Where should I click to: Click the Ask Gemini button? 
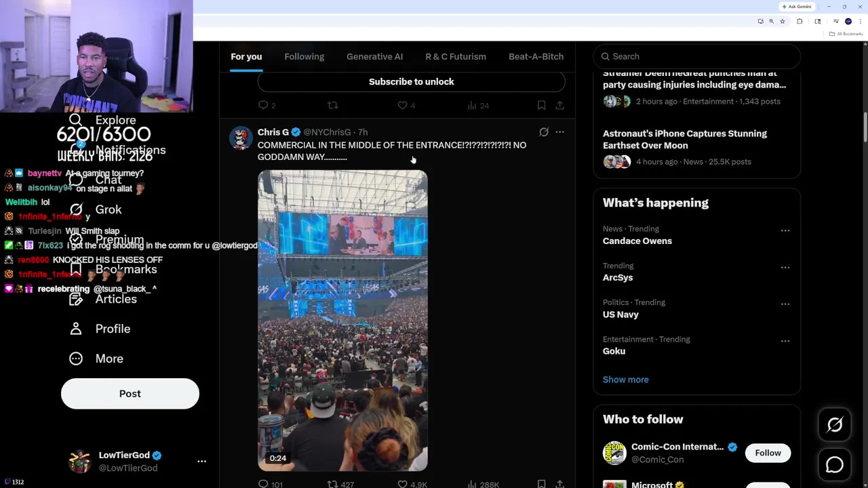(797, 7)
